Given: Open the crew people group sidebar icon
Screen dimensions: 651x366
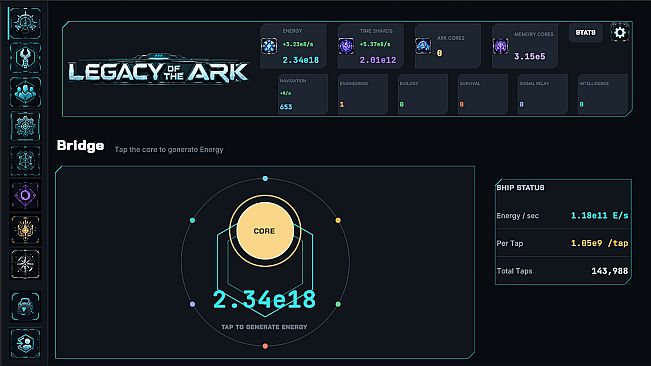Looking at the screenshot, I should [x=25, y=92].
